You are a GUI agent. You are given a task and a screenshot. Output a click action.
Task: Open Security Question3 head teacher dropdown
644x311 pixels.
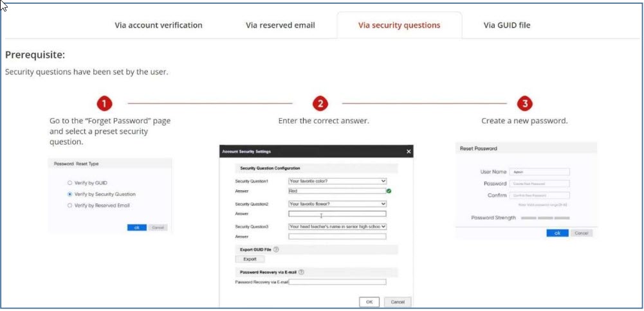coord(337,227)
